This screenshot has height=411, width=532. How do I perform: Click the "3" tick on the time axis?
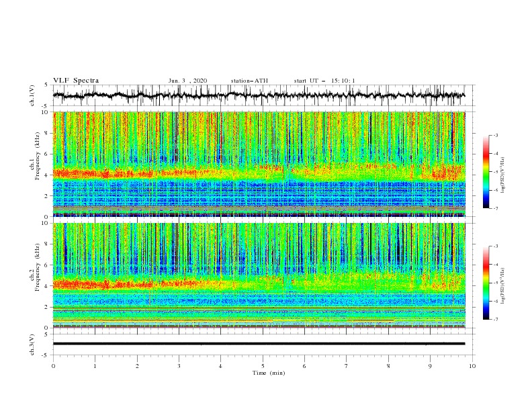pos(179,366)
